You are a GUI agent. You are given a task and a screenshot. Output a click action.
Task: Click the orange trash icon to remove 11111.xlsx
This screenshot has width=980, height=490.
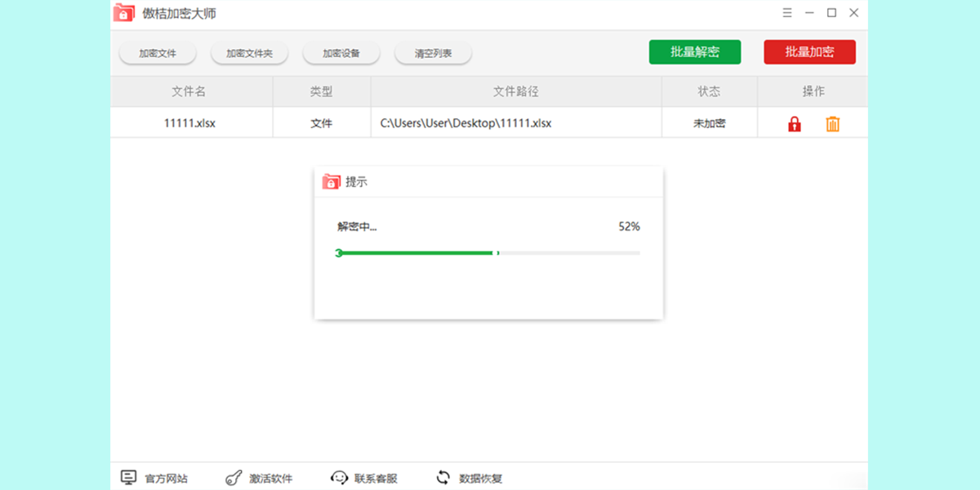coord(832,123)
